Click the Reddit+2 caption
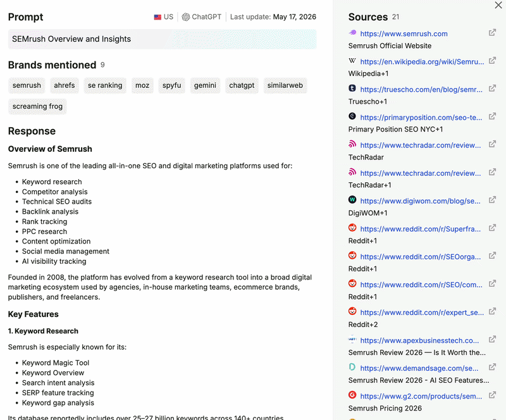Image resolution: width=506 pixels, height=420 pixels. (363, 324)
